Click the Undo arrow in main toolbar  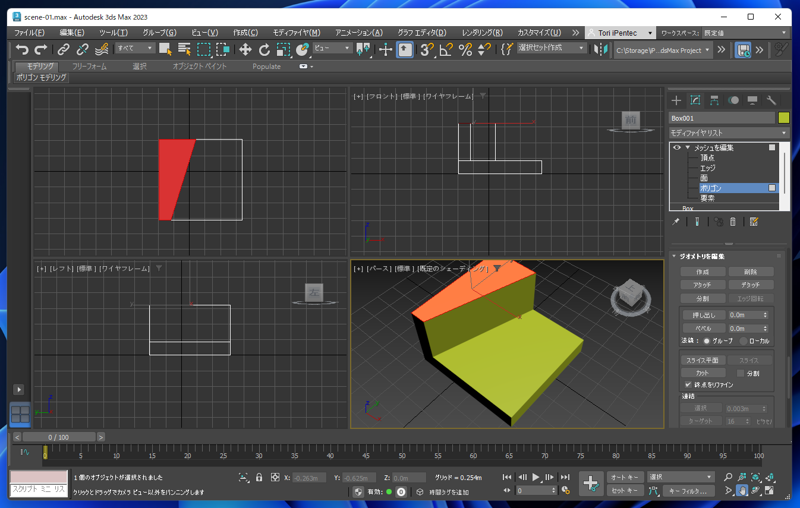click(22, 49)
